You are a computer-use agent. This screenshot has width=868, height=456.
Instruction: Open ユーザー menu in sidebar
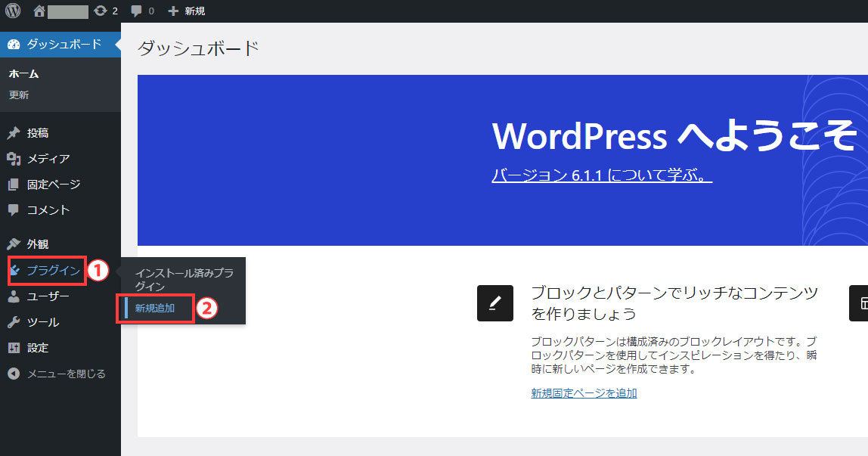[x=48, y=296]
